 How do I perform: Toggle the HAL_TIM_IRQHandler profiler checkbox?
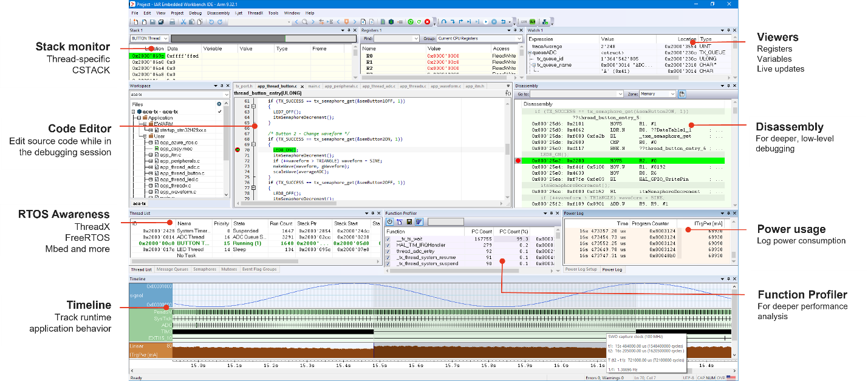point(388,245)
